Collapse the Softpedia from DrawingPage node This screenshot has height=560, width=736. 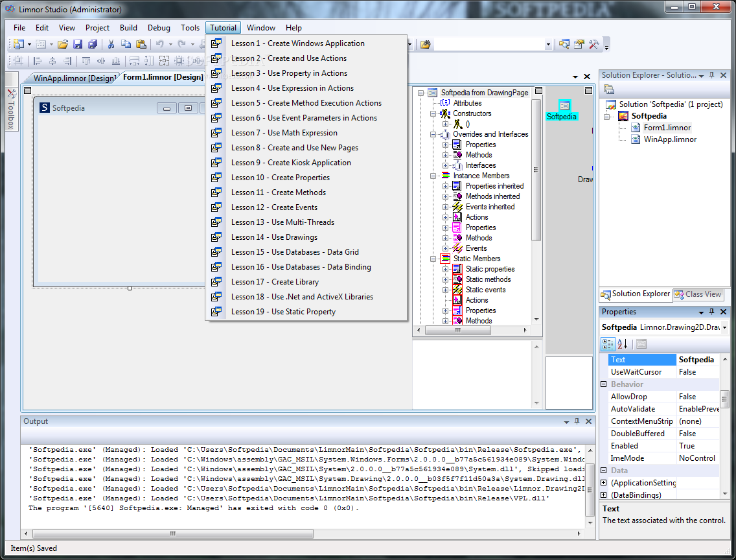point(420,93)
